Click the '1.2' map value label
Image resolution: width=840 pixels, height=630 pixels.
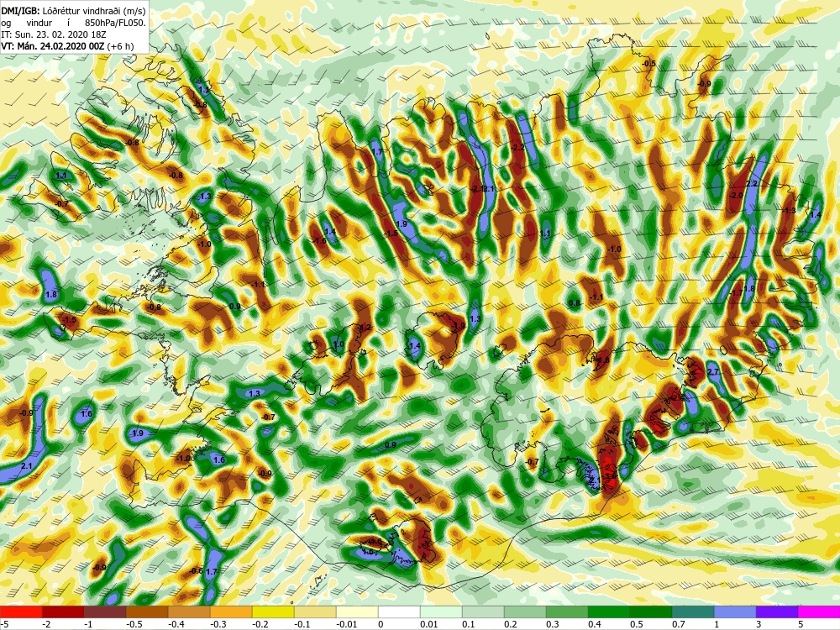pyautogui.click(x=366, y=328)
